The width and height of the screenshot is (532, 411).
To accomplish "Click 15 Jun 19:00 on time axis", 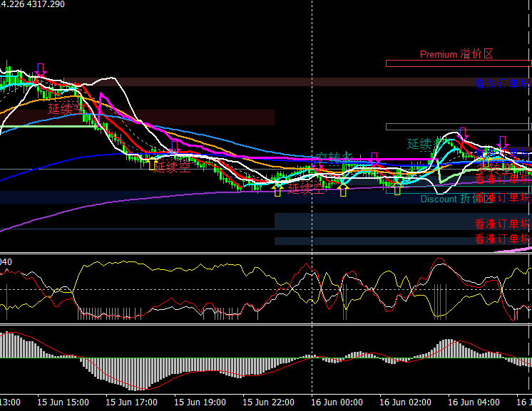I will pos(200,402).
